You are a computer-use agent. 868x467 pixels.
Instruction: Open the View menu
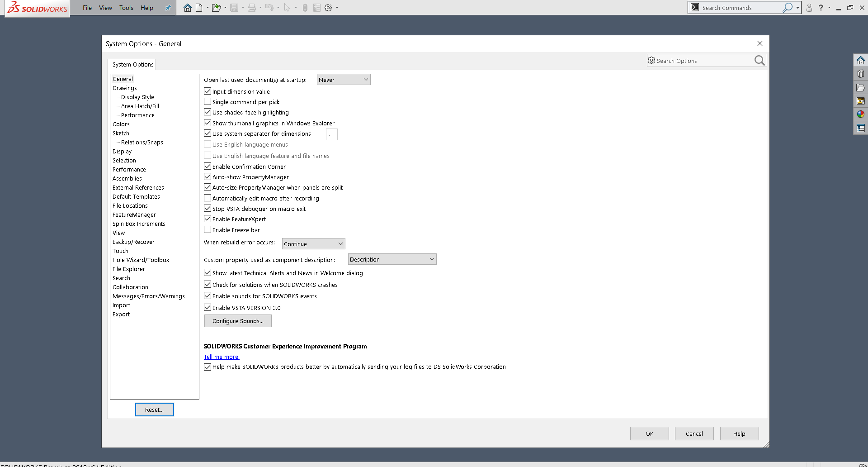(x=105, y=8)
